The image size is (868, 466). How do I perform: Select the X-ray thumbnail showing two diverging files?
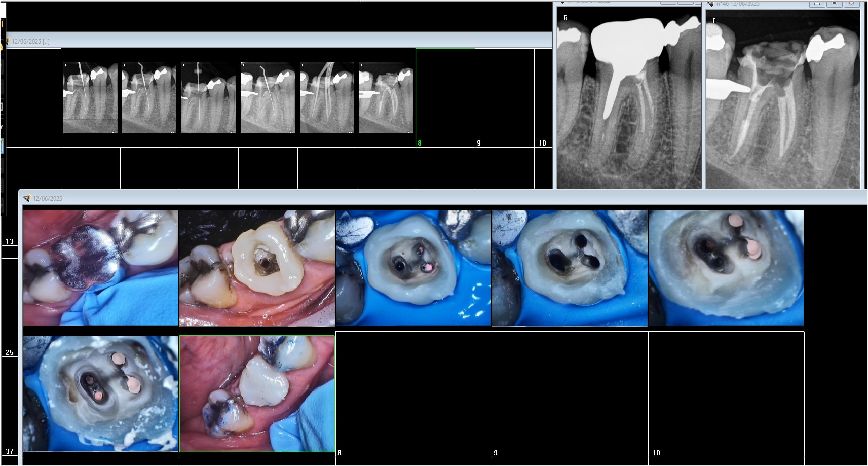(x=327, y=97)
